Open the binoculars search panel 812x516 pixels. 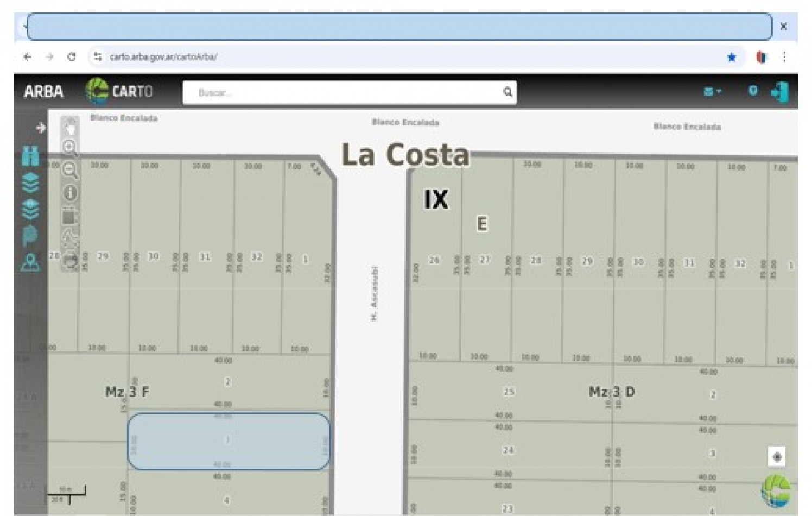30,156
